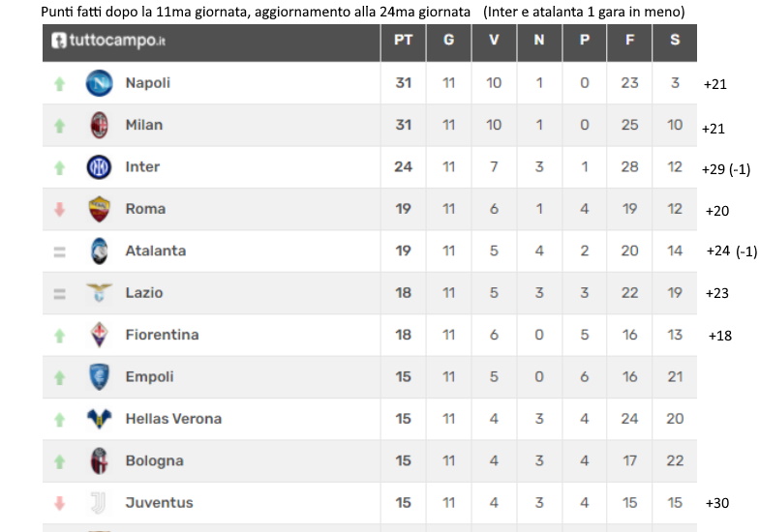Click the Milan club crest icon
The width and height of the screenshot is (760, 532).
click(99, 125)
